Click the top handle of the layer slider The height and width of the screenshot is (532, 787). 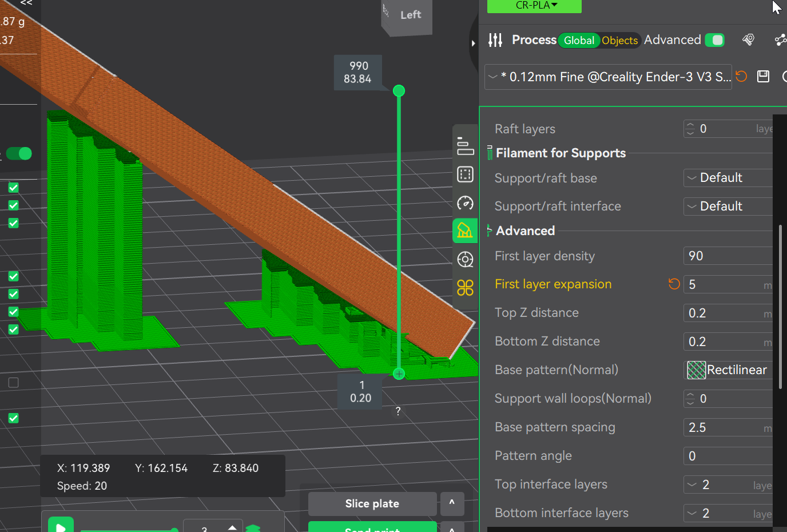(399, 90)
